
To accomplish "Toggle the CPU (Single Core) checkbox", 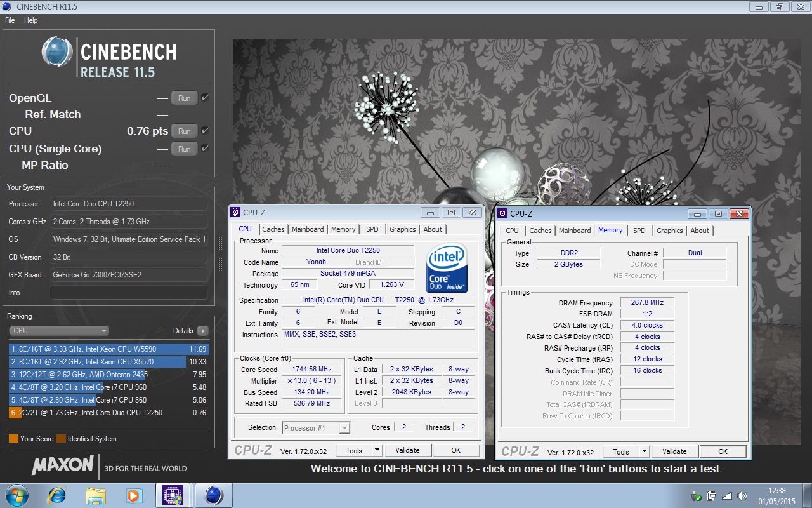I will (x=205, y=149).
